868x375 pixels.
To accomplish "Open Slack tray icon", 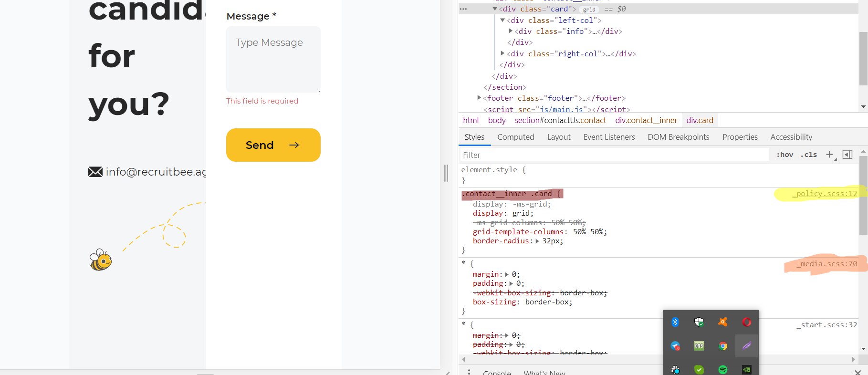I will [675, 370].
